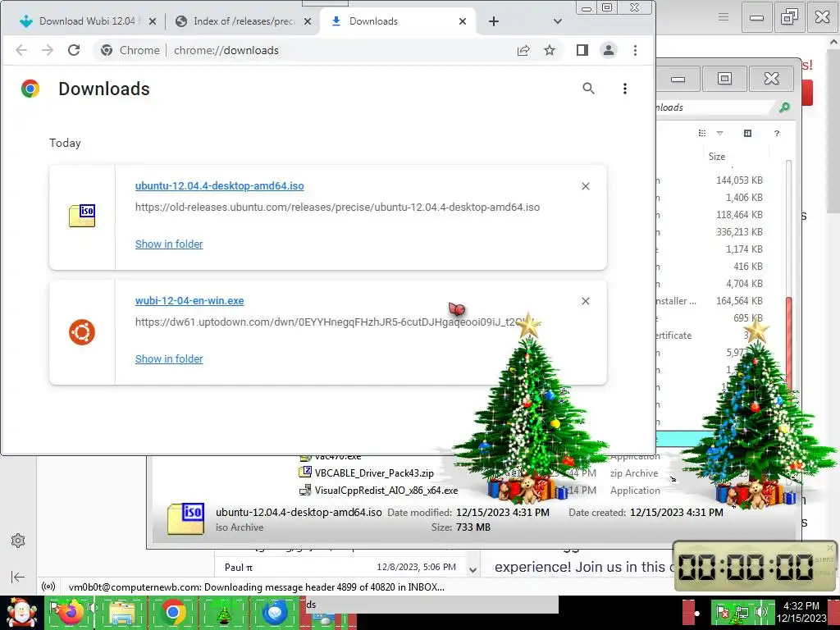Open system tray network icon
Viewport: 840px width, 630px height.
[x=742, y=612]
